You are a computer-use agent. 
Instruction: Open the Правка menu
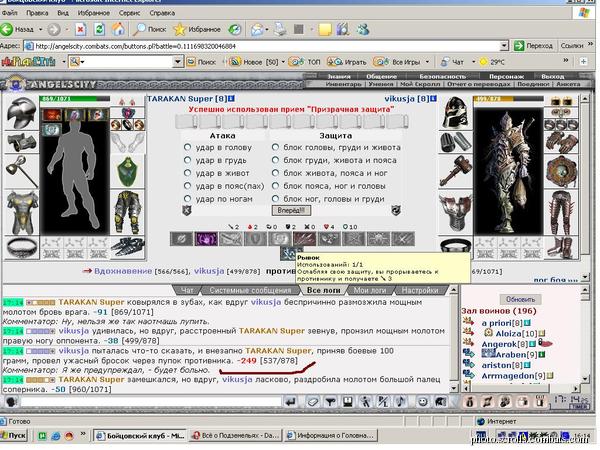(x=37, y=13)
